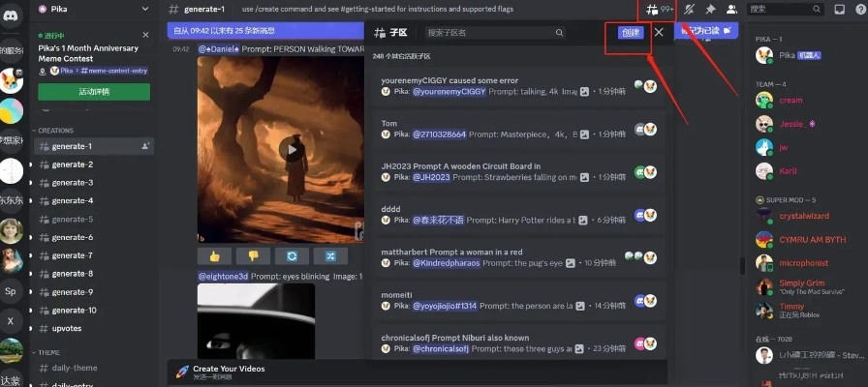The width and height of the screenshot is (868, 387).
Task: Close the threads panel with X
Action: point(659,32)
